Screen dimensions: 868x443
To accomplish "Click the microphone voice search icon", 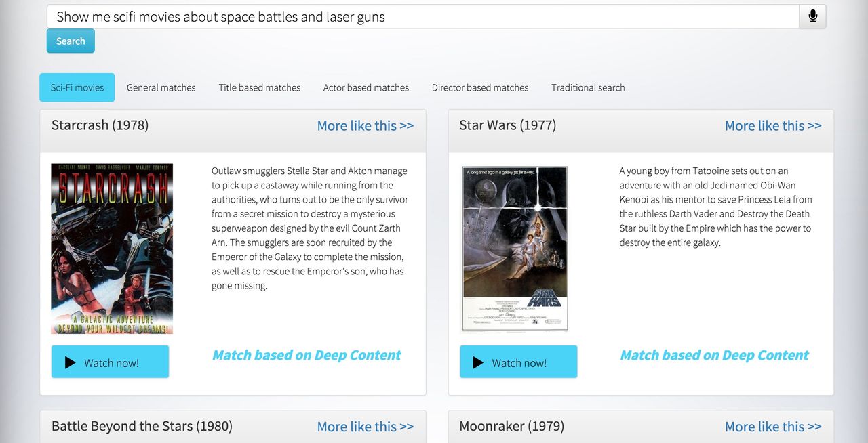I will point(812,17).
